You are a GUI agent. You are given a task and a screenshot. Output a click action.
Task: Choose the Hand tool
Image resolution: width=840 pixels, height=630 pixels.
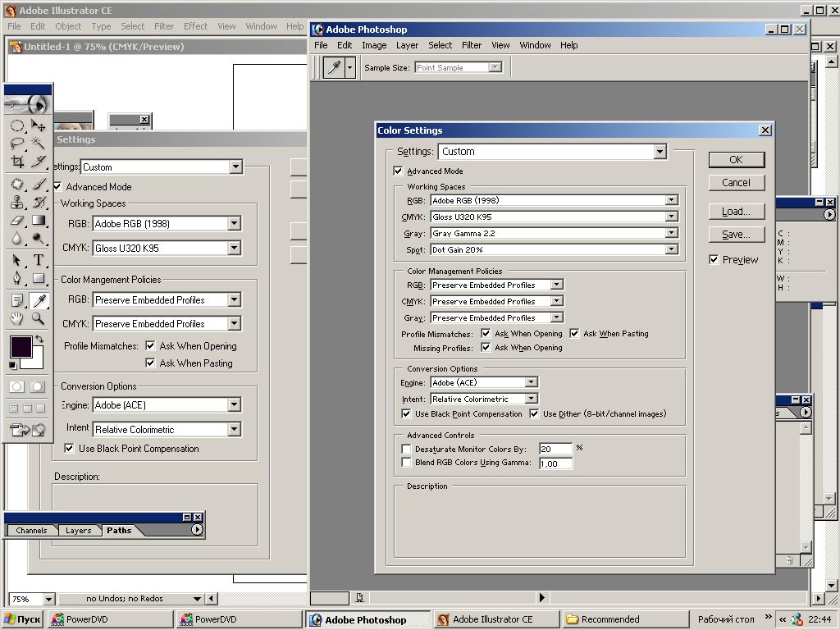17,319
